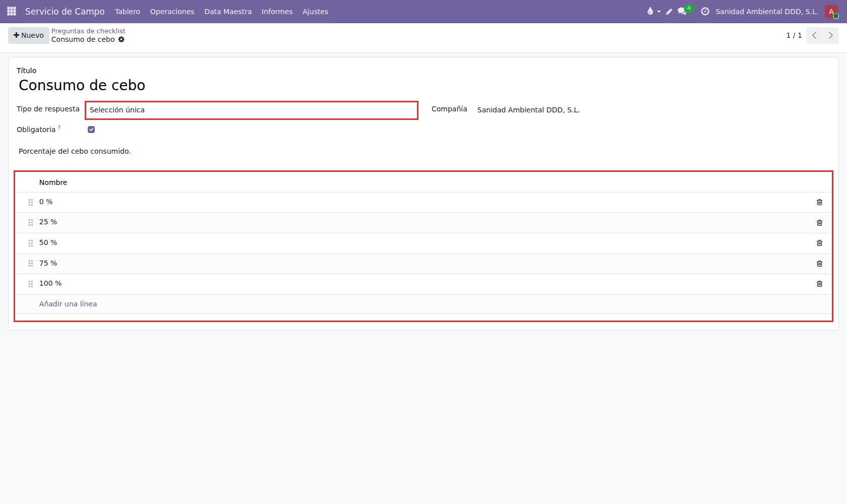Image resolution: width=847 pixels, height=504 pixels.
Task: Delete the 50 % row with trash icon
Action: pos(819,243)
